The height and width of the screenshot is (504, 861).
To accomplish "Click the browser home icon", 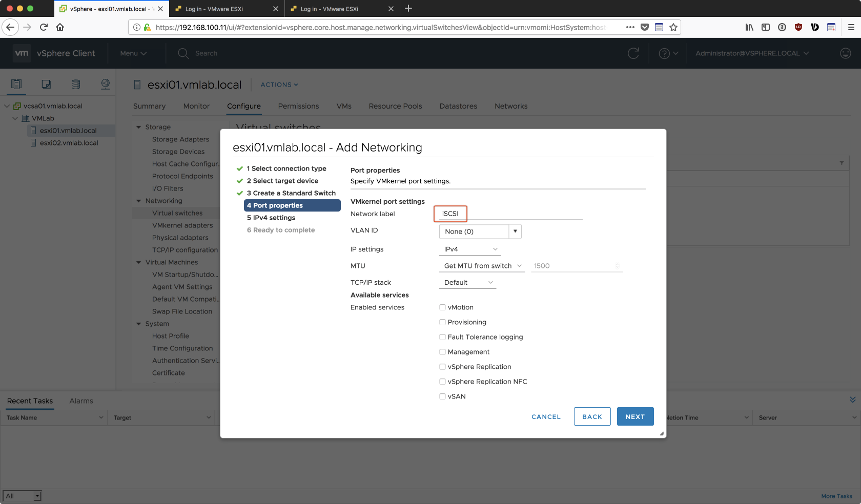I will point(60,27).
